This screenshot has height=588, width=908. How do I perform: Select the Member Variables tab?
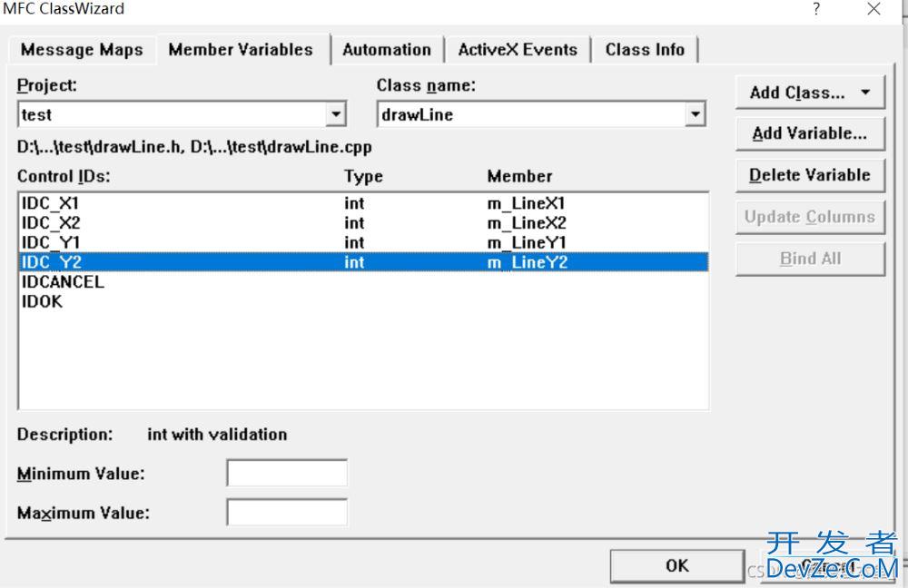tap(241, 49)
